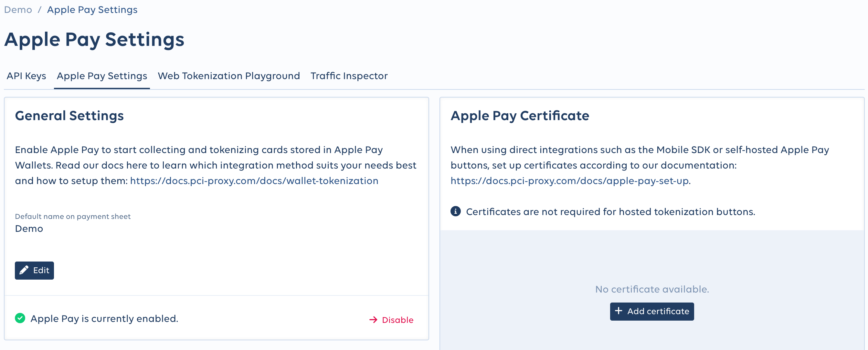This screenshot has height=350, width=868.
Task: Open the API Keys tab
Action: tap(26, 76)
